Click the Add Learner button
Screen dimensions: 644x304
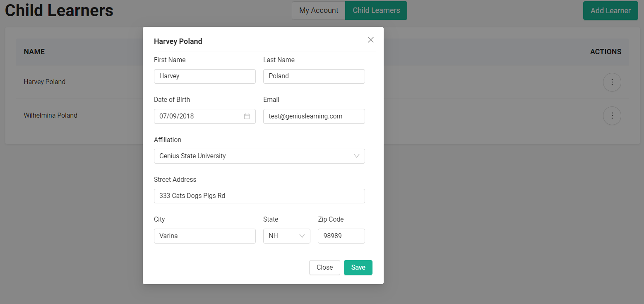click(x=610, y=11)
